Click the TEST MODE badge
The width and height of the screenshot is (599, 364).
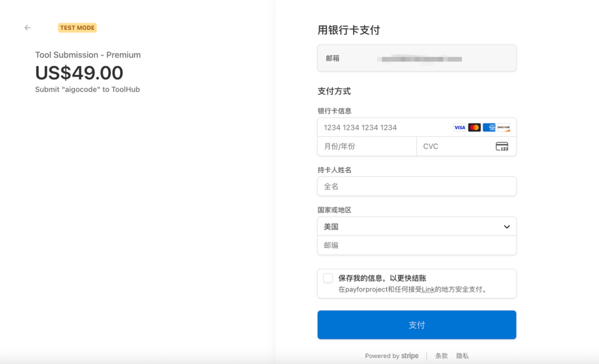point(77,27)
